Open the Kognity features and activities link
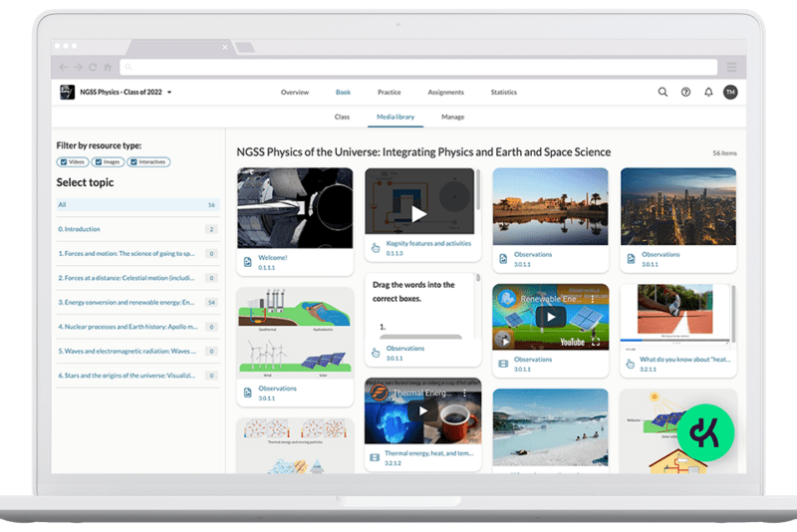 pyautogui.click(x=428, y=243)
